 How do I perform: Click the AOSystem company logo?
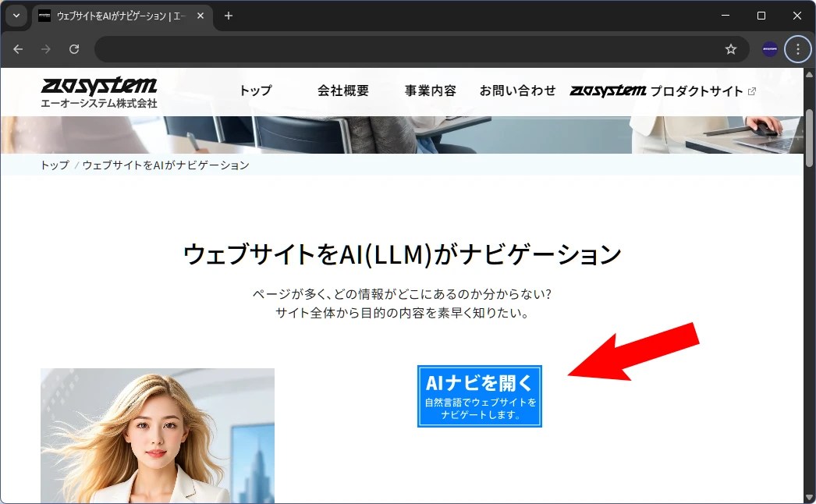tap(99, 91)
